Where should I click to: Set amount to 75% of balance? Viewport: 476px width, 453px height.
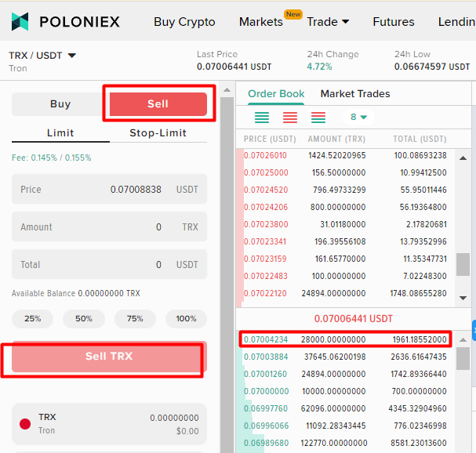[x=135, y=318]
